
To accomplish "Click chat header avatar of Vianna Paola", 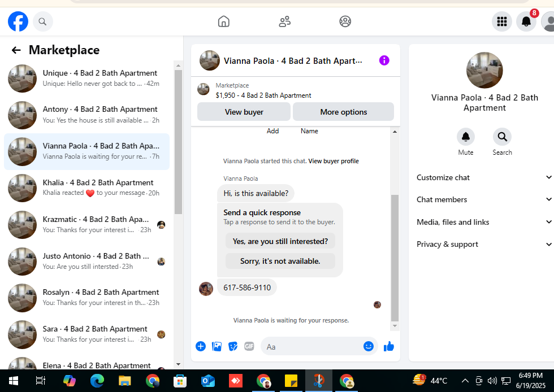I will [210, 60].
